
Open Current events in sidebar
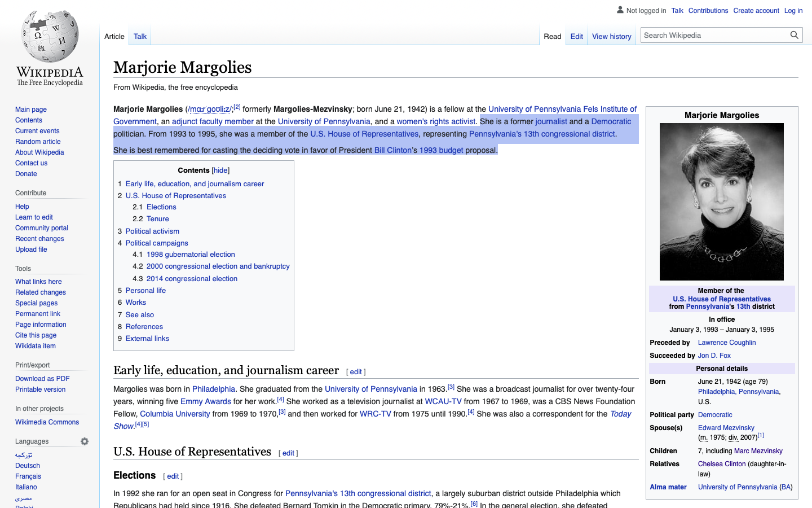[37, 131]
